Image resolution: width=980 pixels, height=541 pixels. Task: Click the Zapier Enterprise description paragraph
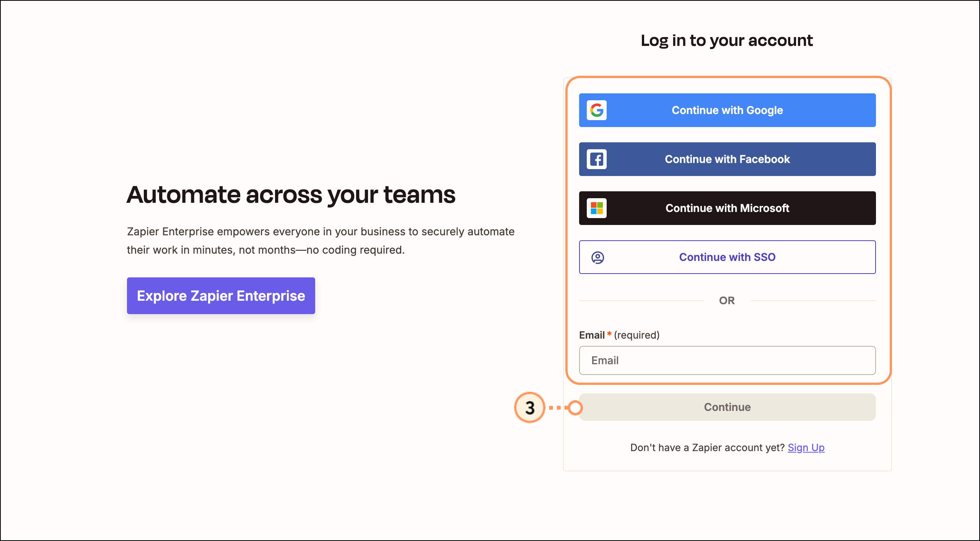pyautogui.click(x=321, y=241)
